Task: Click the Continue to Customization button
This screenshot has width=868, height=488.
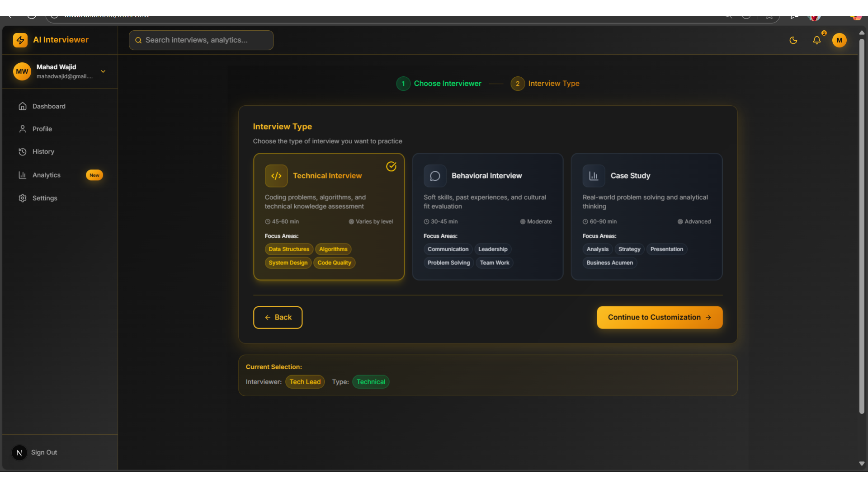Action: point(659,317)
